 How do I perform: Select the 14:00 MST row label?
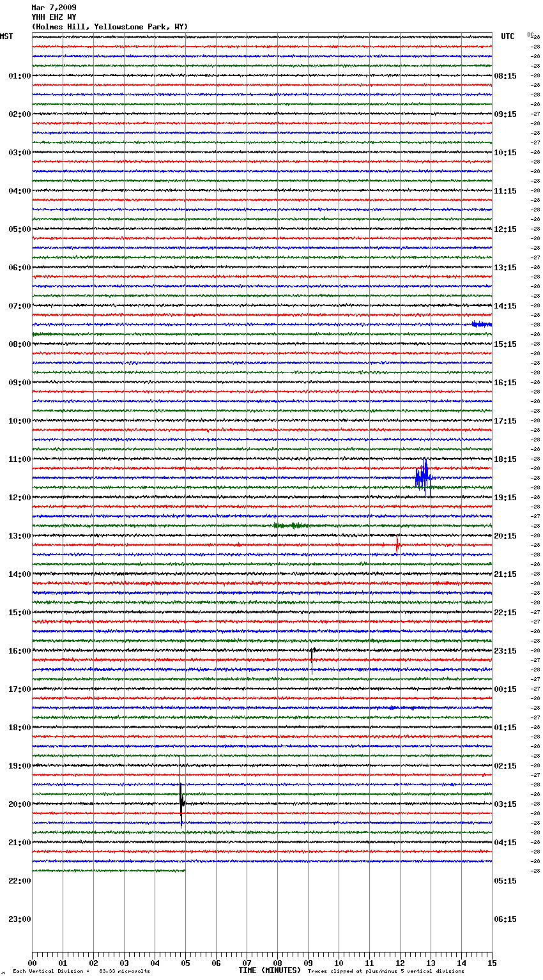tap(20, 574)
